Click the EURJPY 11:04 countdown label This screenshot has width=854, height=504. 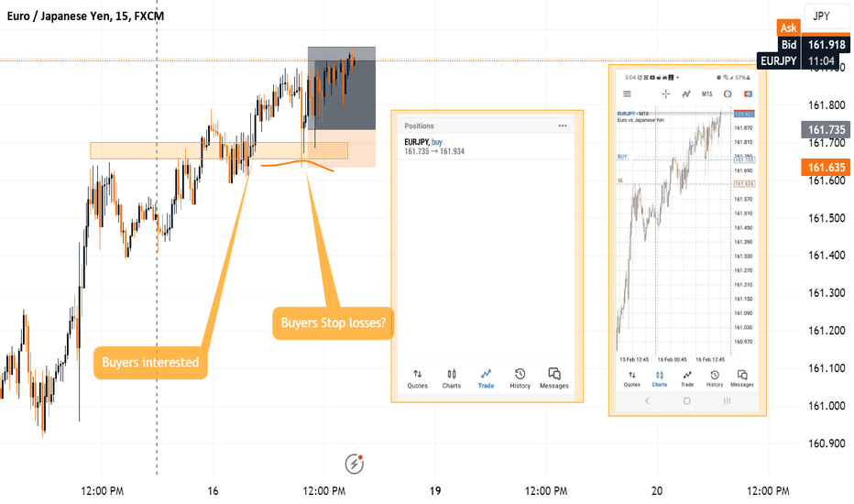pyautogui.click(x=797, y=61)
